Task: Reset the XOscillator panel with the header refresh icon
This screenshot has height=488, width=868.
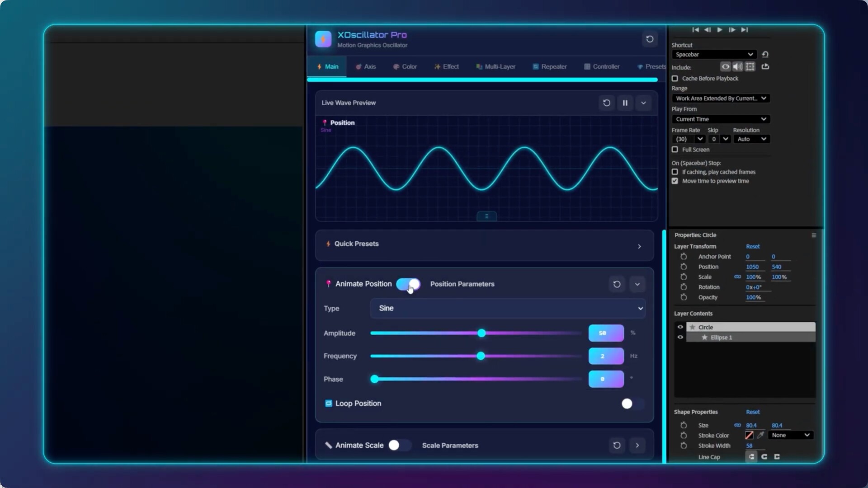Action: coord(650,39)
